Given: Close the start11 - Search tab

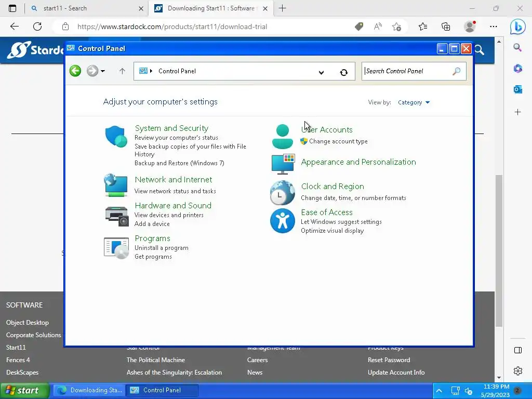Looking at the screenshot, I should coord(141,8).
